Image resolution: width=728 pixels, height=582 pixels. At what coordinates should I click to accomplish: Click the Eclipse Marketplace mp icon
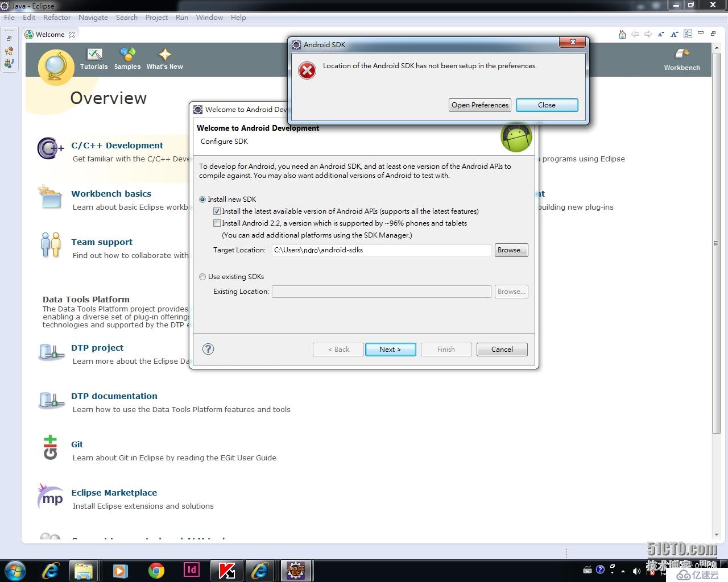(x=51, y=496)
